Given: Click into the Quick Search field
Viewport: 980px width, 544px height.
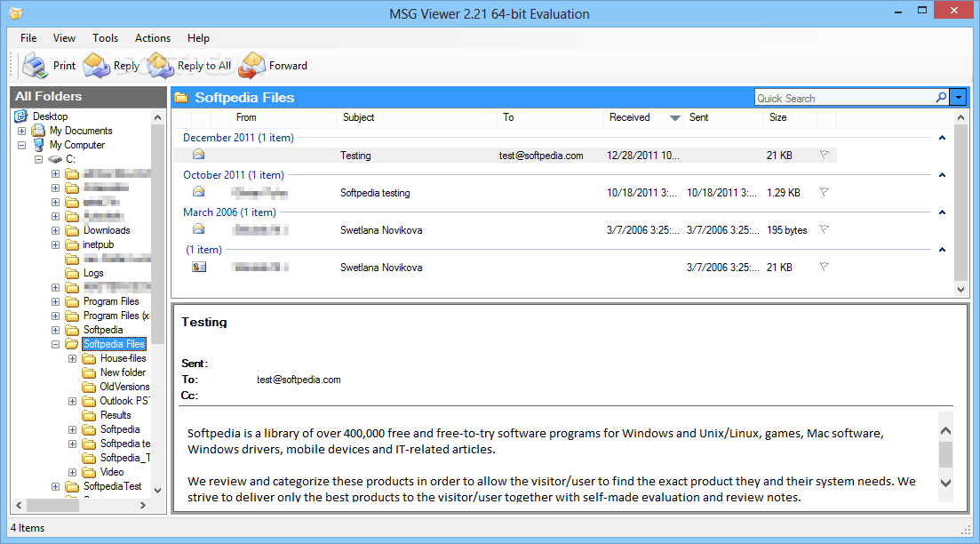Looking at the screenshot, I should click(842, 98).
